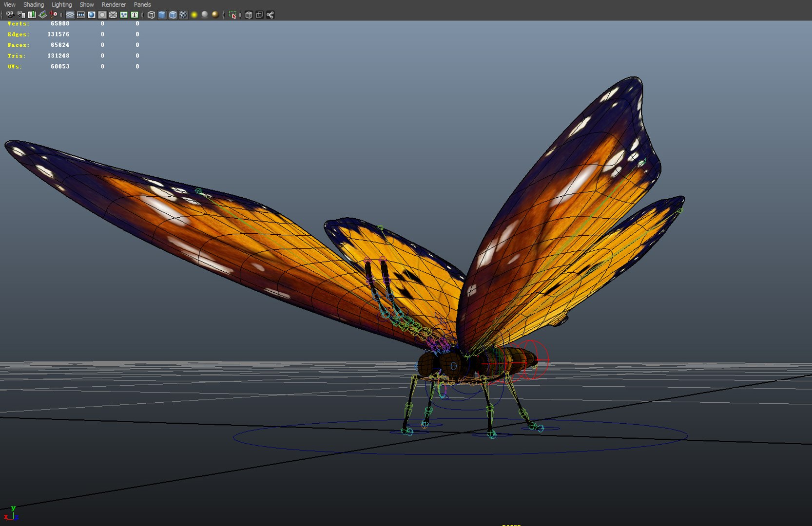Open the Shading menu
The width and height of the screenshot is (812, 526).
[34, 4]
